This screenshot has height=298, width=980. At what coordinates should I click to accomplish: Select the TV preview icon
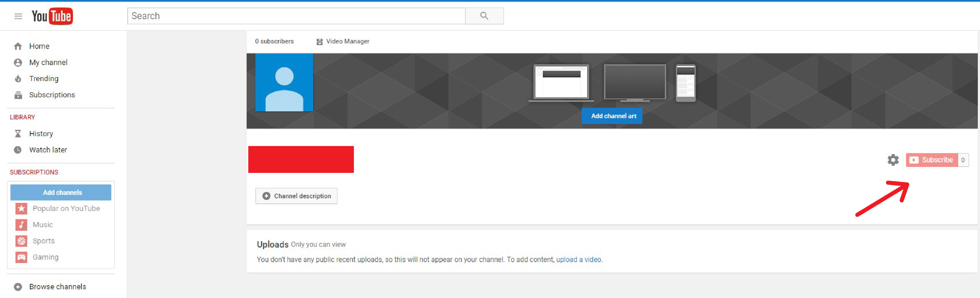click(x=635, y=83)
